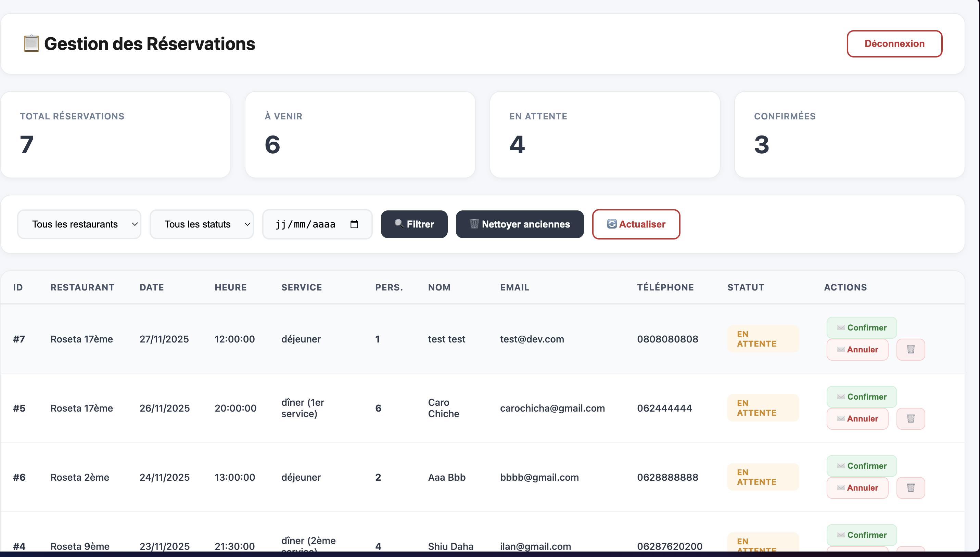Confirm reservation #6 for Aaa Bbb
This screenshot has height=557, width=980.
coord(861,466)
